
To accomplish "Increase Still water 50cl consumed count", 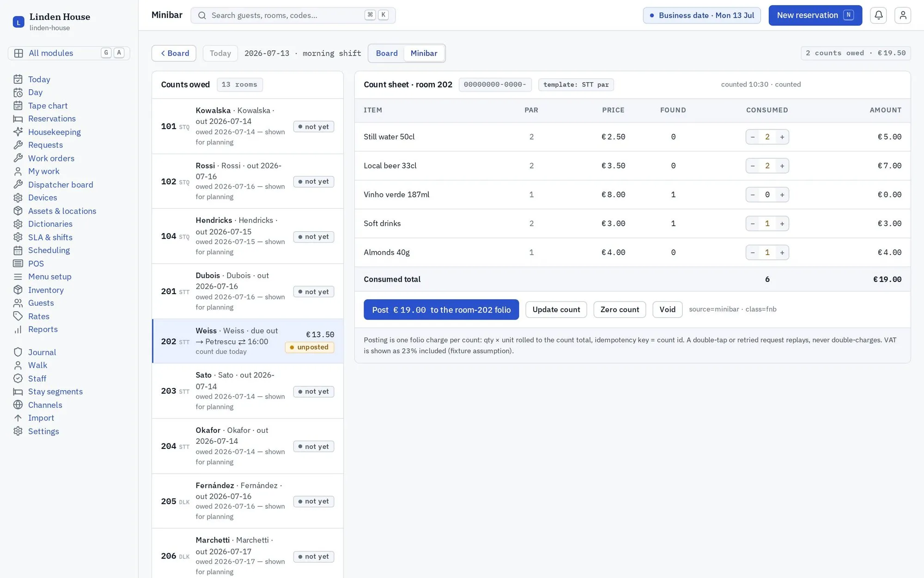I will [782, 137].
